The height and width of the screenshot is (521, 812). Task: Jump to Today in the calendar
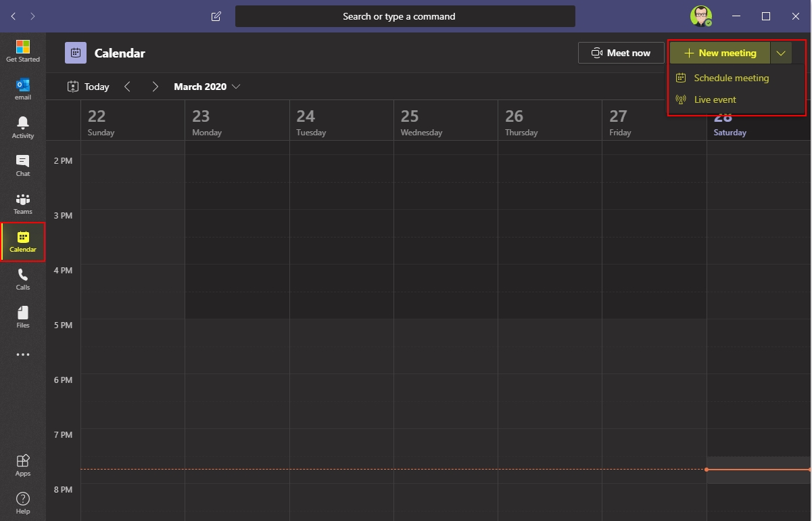[89, 87]
